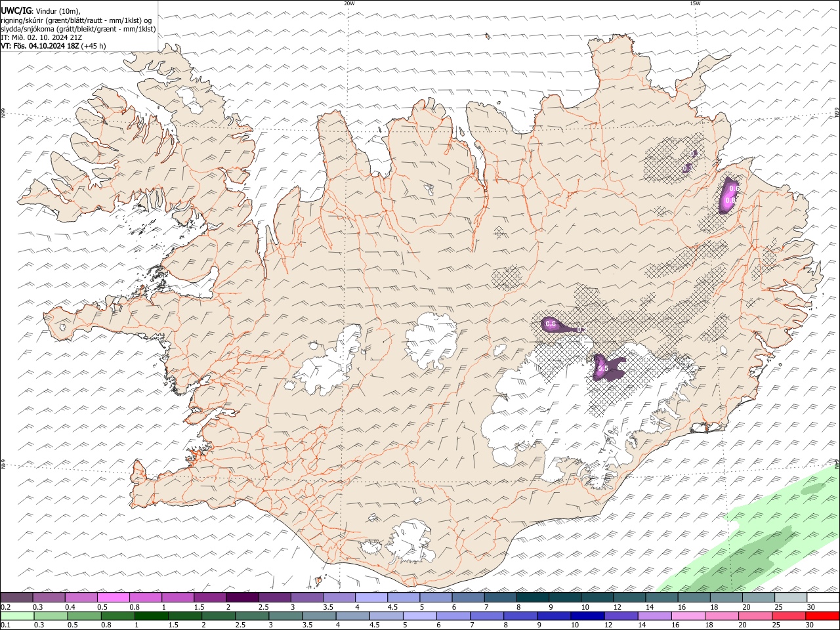Click the '0.6' snowfall value on east blob
Viewport: 840px width, 630px height.
[734, 189]
